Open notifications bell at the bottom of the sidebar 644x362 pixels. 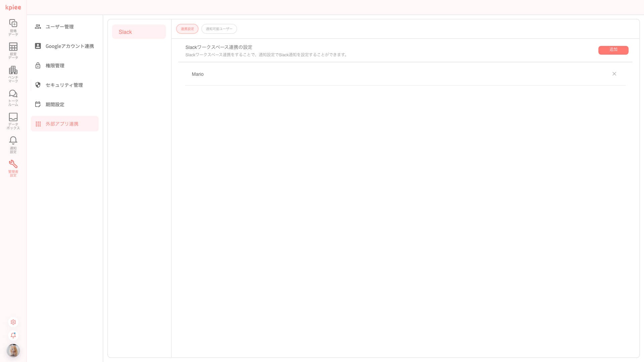[x=13, y=336]
